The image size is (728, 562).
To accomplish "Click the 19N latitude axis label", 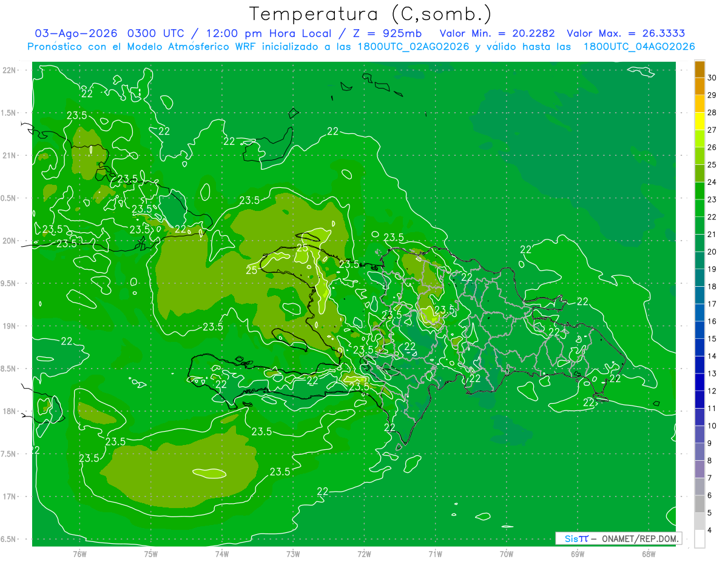I will point(10,326).
